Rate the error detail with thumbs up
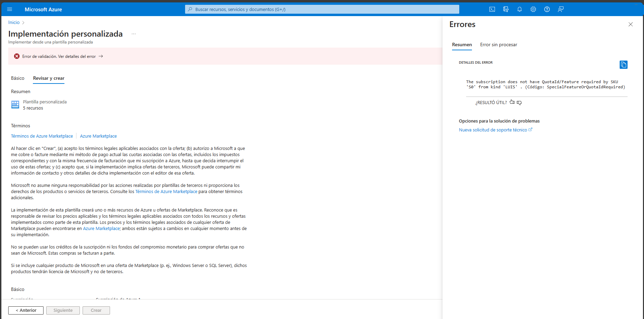Viewport: 644px width, 319px height. click(512, 102)
